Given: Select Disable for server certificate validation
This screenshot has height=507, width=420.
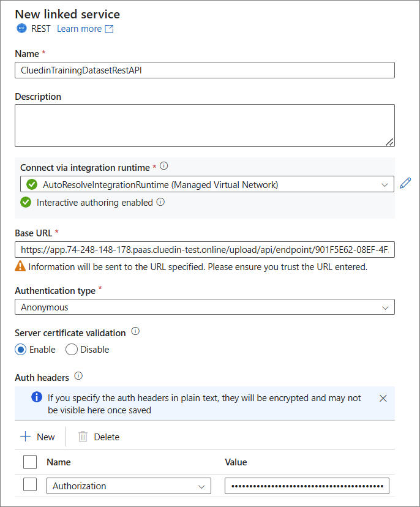Looking at the screenshot, I should click(x=70, y=349).
